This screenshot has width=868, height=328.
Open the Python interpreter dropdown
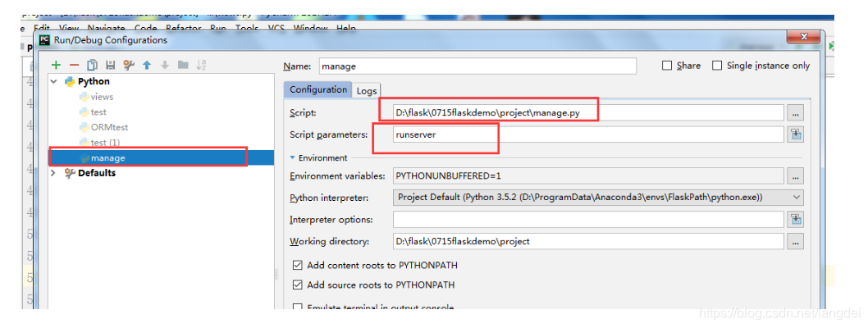point(797,198)
